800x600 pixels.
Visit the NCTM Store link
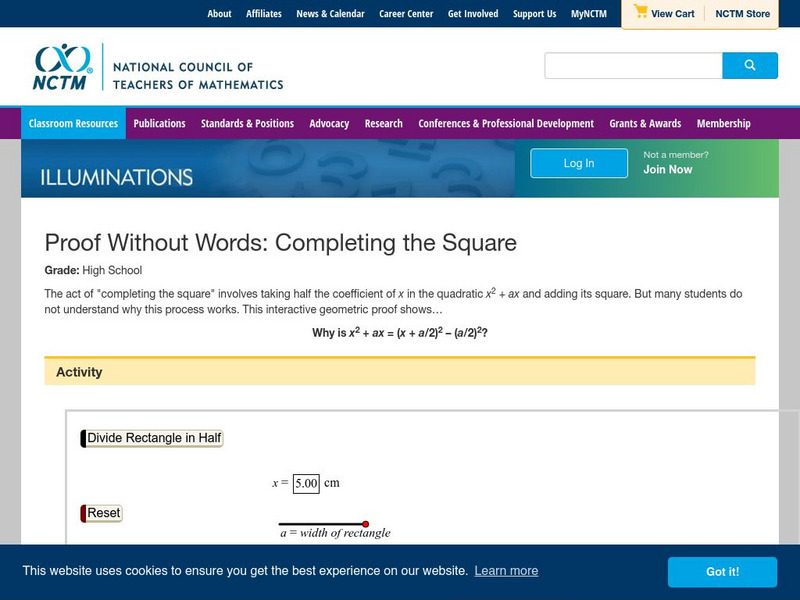pos(742,14)
